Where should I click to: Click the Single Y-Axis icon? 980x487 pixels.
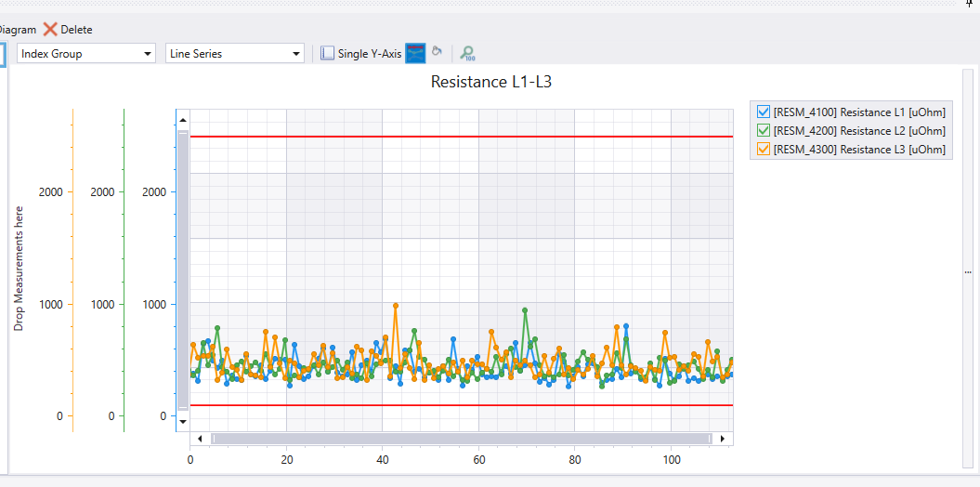point(328,53)
